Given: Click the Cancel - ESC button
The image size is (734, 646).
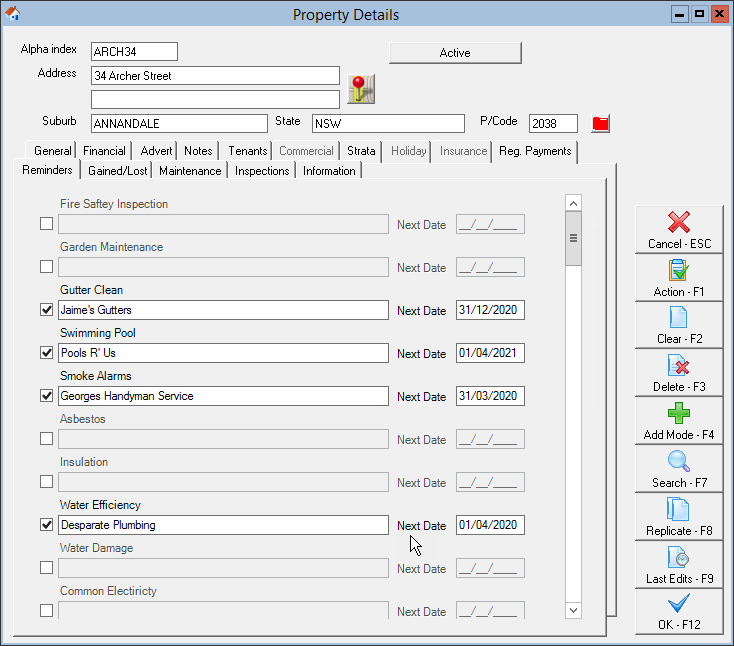Looking at the screenshot, I should (x=679, y=229).
